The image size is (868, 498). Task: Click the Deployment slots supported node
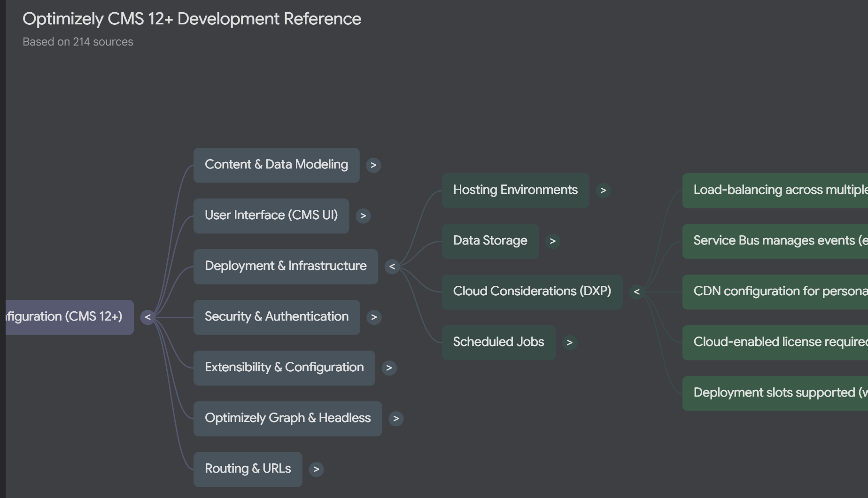click(x=775, y=393)
